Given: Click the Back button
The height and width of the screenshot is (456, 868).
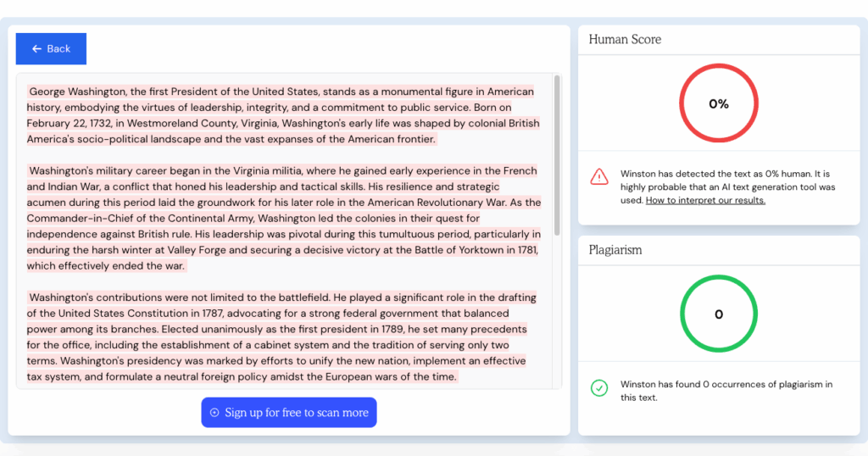Looking at the screenshot, I should (51, 48).
